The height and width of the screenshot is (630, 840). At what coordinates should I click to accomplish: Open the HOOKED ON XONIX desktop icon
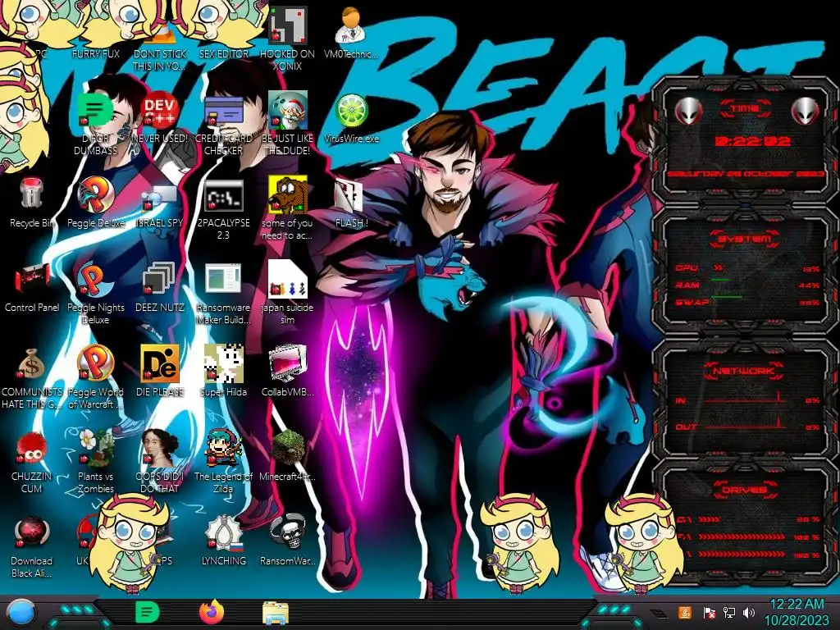288,25
